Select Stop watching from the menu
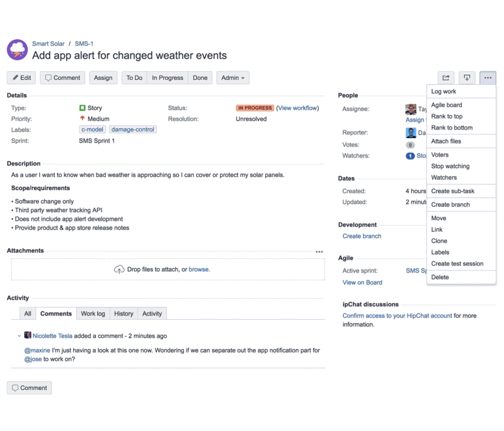504x431 pixels. tap(450, 166)
